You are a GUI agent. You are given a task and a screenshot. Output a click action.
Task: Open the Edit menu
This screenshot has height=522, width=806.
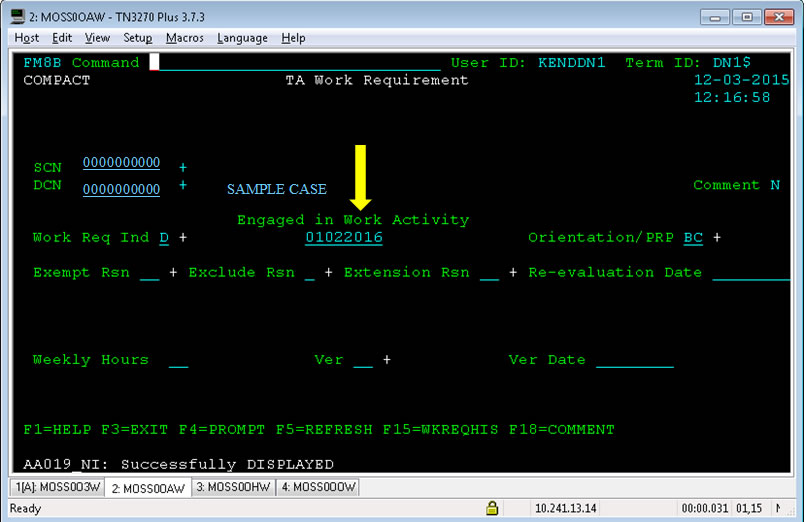click(x=62, y=38)
